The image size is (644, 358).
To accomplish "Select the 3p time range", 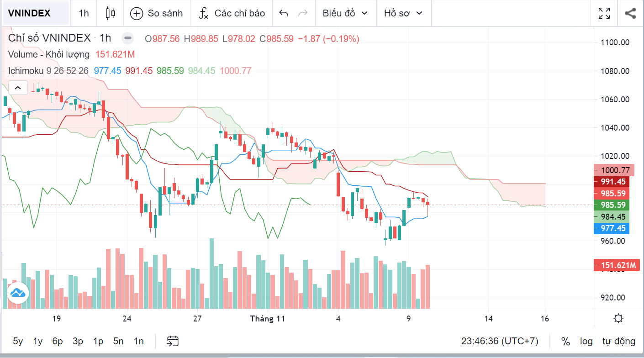I will pyautogui.click(x=78, y=341).
